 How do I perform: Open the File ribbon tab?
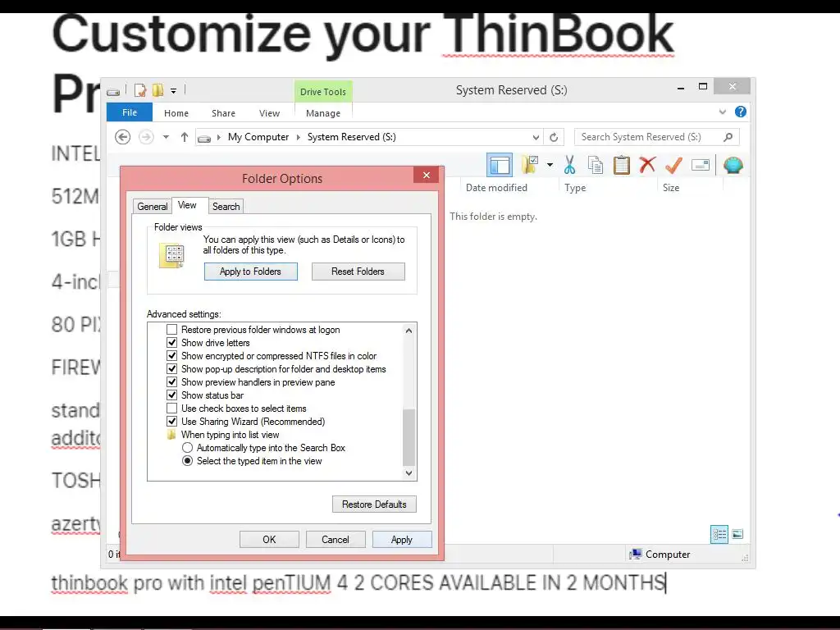(x=130, y=112)
